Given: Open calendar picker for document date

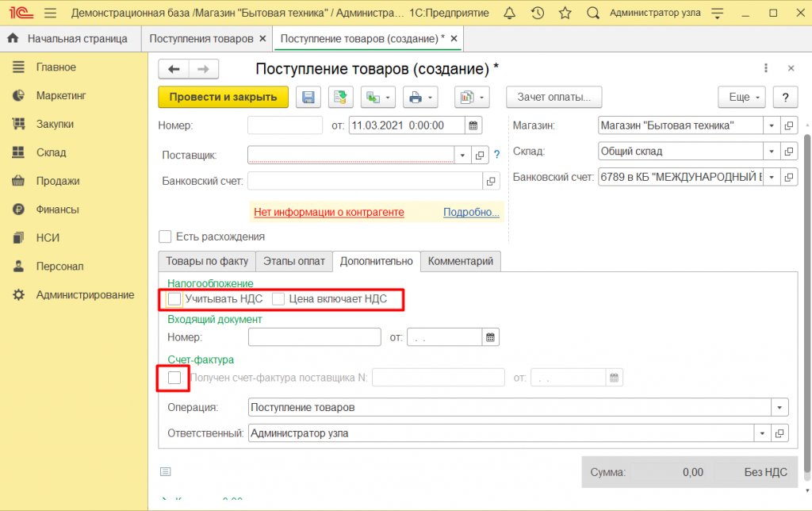Looking at the screenshot, I should pos(473,125).
